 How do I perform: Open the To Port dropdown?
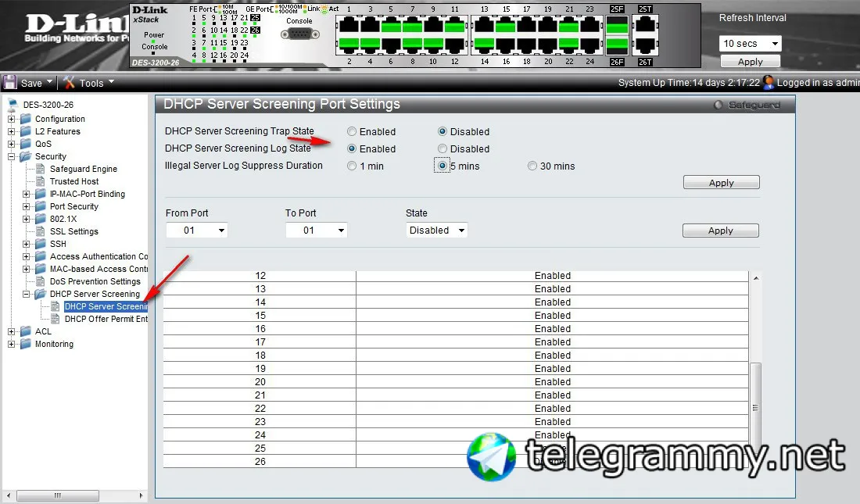click(x=317, y=231)
